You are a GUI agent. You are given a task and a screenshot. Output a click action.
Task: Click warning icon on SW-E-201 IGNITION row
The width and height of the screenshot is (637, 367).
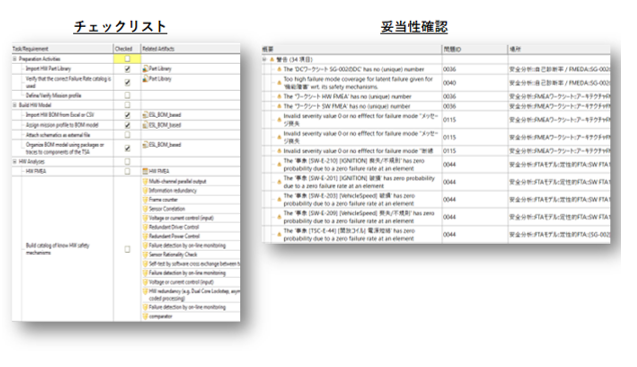tap(279, 182)
